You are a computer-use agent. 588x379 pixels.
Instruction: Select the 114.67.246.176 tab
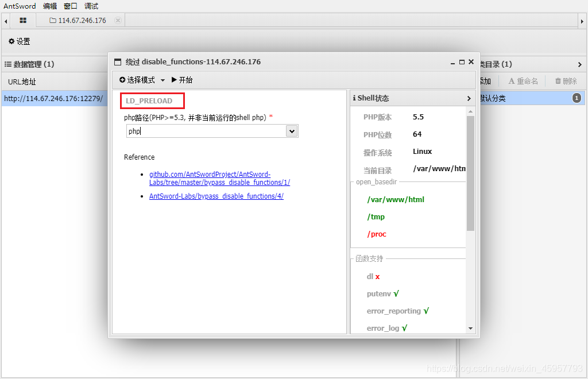point(78,20)
